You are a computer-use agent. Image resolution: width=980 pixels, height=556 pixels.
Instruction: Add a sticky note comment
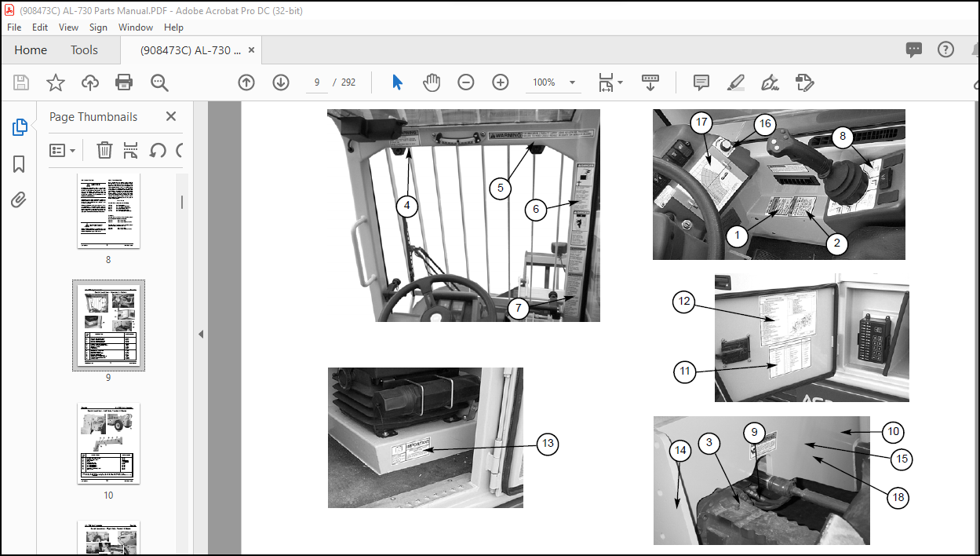701,82
